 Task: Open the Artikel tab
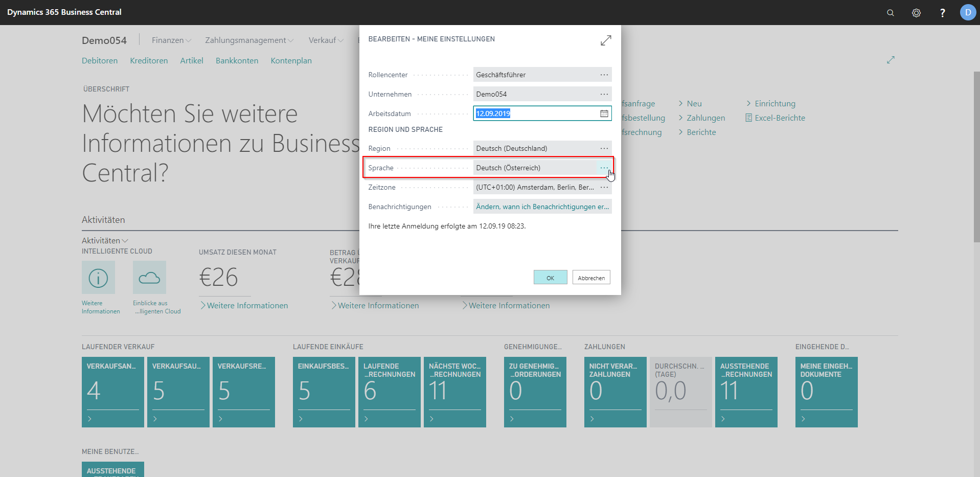(192, 60)
